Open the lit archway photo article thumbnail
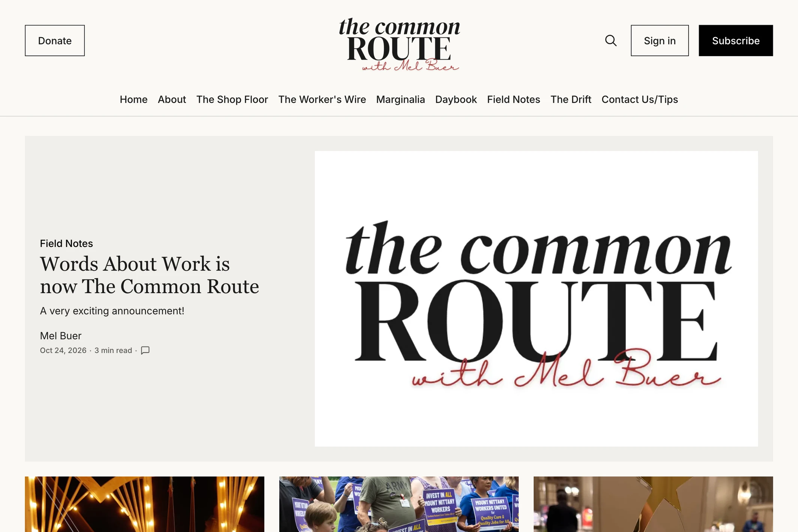798x532 pixels. pos(144,504)
